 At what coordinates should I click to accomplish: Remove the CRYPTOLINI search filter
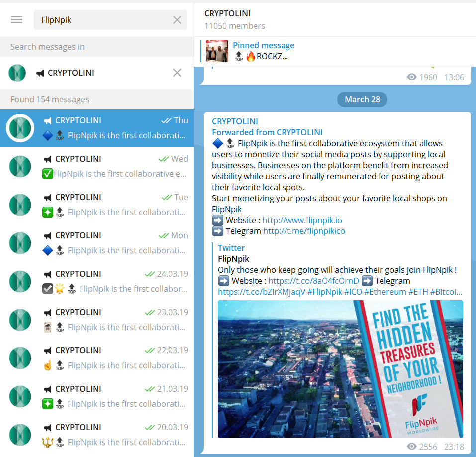click(177, 73)
